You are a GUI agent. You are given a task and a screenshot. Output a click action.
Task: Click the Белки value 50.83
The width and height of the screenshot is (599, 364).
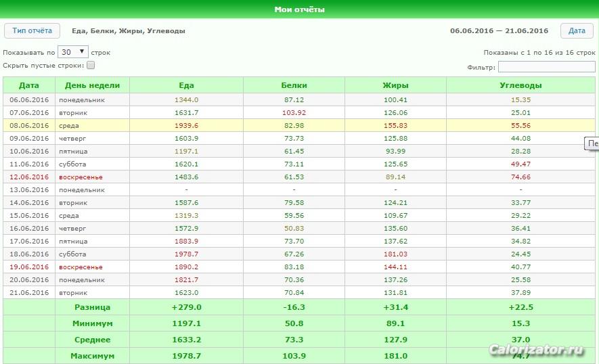(294, 229)
